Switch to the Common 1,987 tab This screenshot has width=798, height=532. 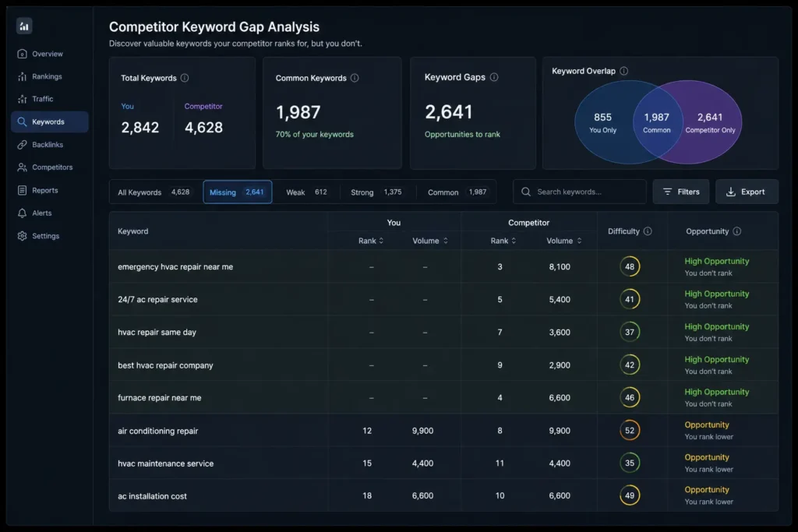(x=457, y=192)
